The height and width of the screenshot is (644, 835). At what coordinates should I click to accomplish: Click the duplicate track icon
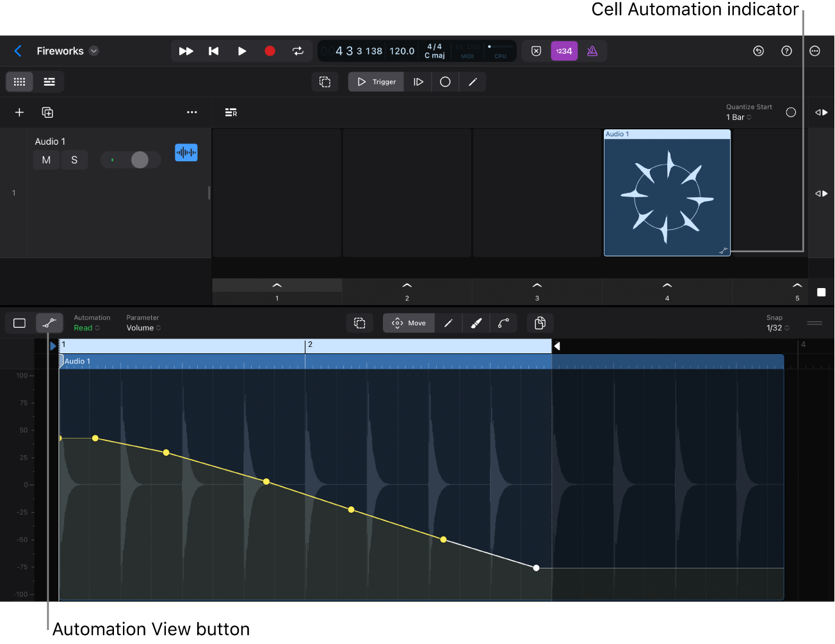click(47, 113)
